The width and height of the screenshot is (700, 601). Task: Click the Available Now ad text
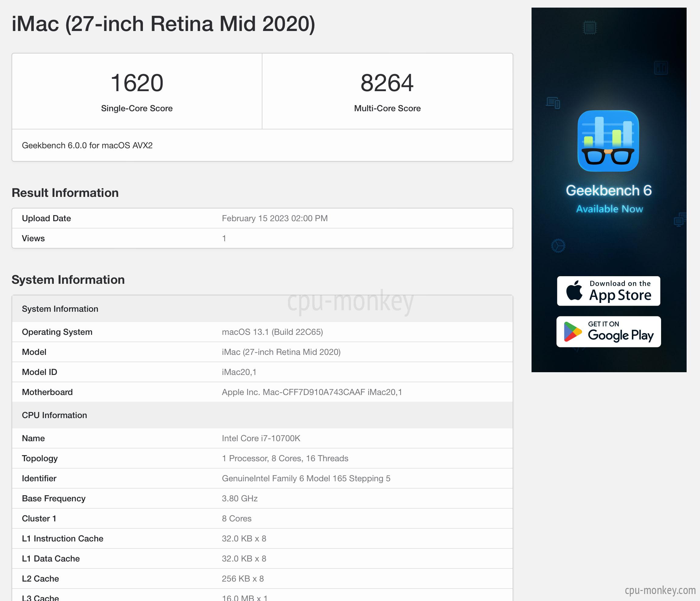(x=609, y=209)
